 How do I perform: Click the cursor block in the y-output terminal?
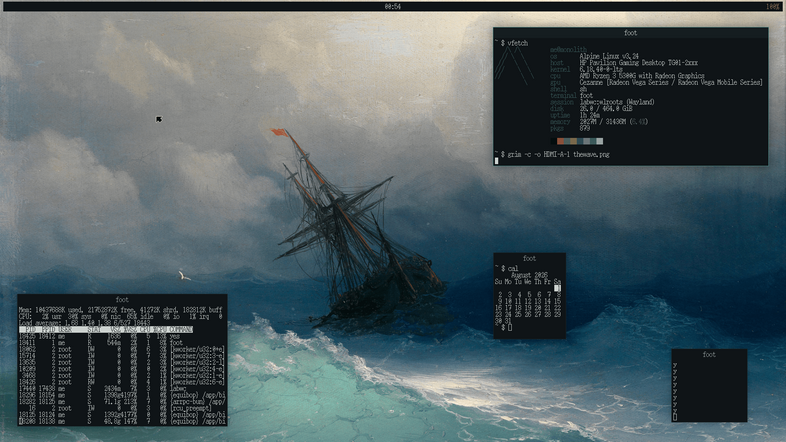pyautogui.click(x=675, y=417)
